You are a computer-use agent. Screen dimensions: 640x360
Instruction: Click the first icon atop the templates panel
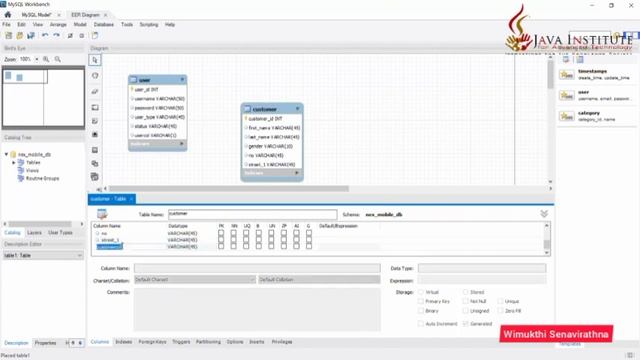566,60
